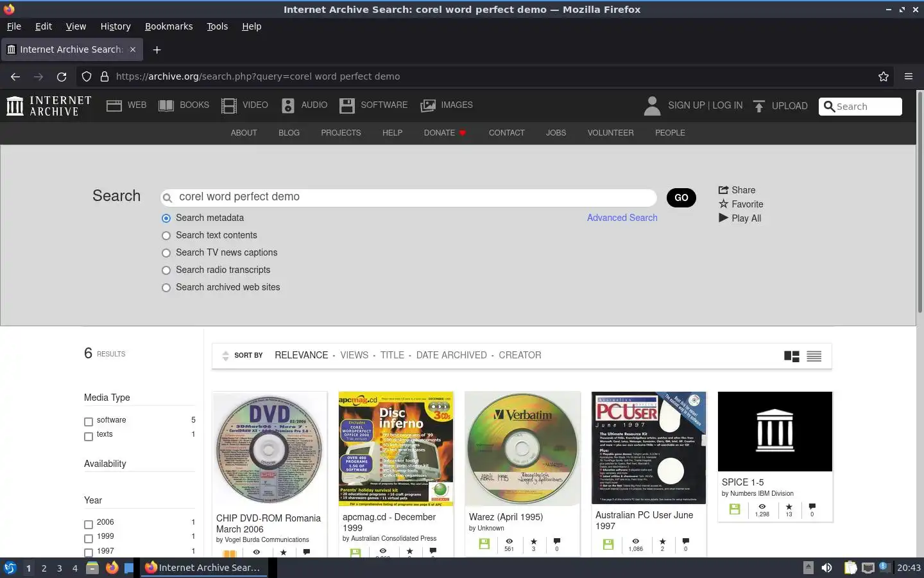Viewport: 924px width, 578px height.
Task: Open the Advanced Search link
Action: coord(622,218)
